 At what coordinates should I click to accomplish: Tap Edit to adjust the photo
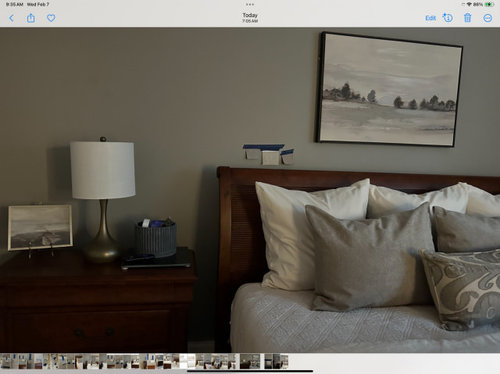(x=430, y=18)
